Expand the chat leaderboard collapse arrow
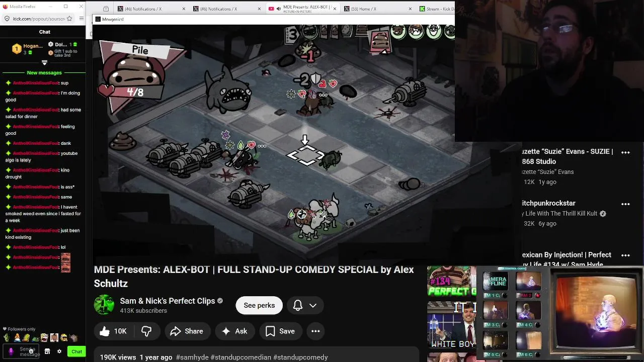Viewport: 644px width, 362px height. click(x=44, y=63)
